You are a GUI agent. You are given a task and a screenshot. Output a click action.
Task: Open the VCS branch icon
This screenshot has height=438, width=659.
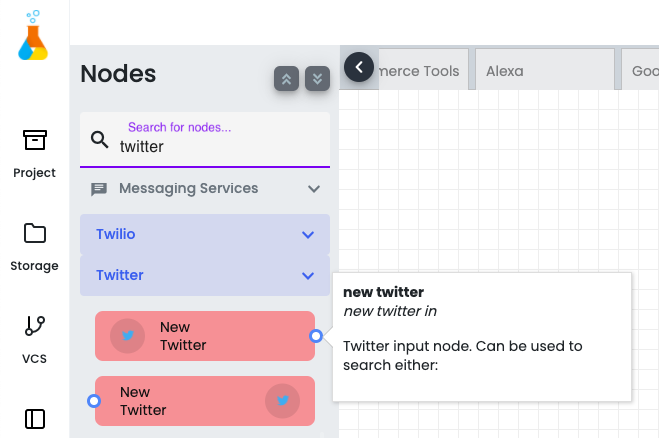(x=34, y=326)
